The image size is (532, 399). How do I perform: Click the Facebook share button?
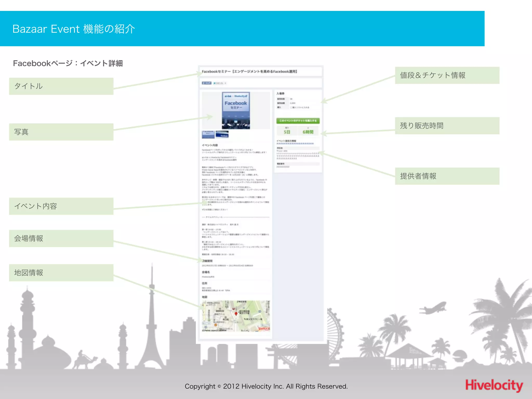coord(207,83)
